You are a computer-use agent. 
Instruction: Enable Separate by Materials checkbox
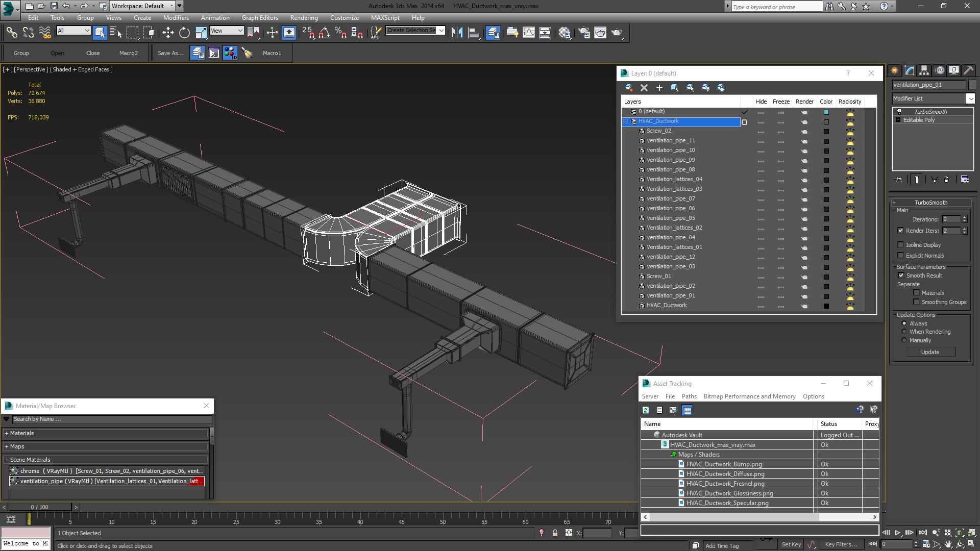click(x=917, y=293)
